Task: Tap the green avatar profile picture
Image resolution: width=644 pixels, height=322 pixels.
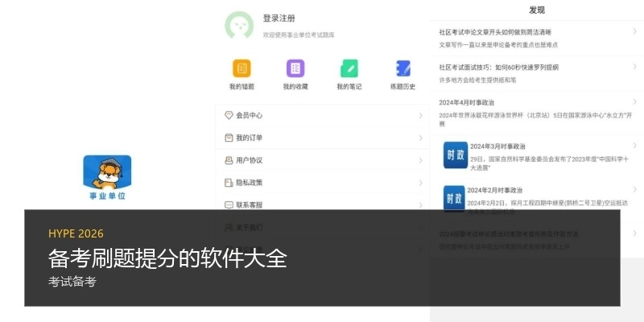Action: tap(238, 25)
